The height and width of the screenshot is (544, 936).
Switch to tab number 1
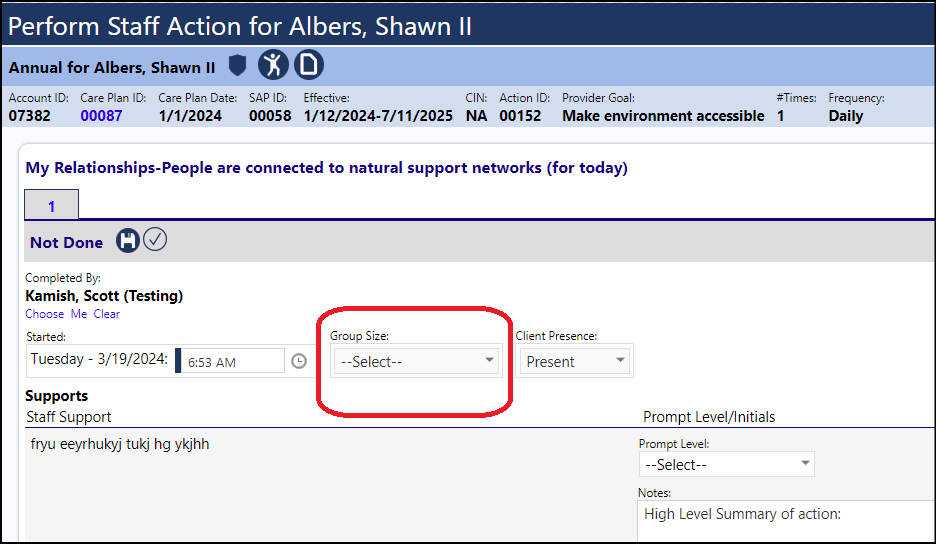[51, 205]
